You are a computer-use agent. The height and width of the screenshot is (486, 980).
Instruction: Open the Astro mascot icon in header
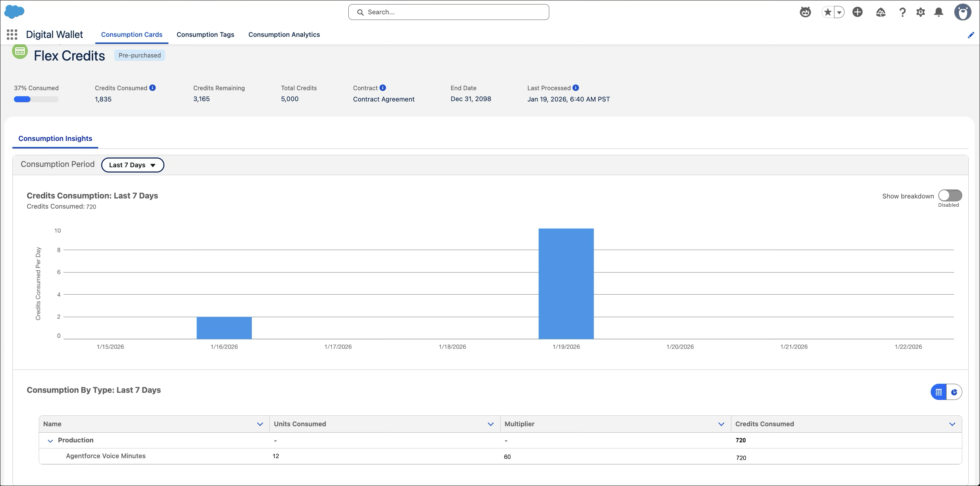coord(805,12)
